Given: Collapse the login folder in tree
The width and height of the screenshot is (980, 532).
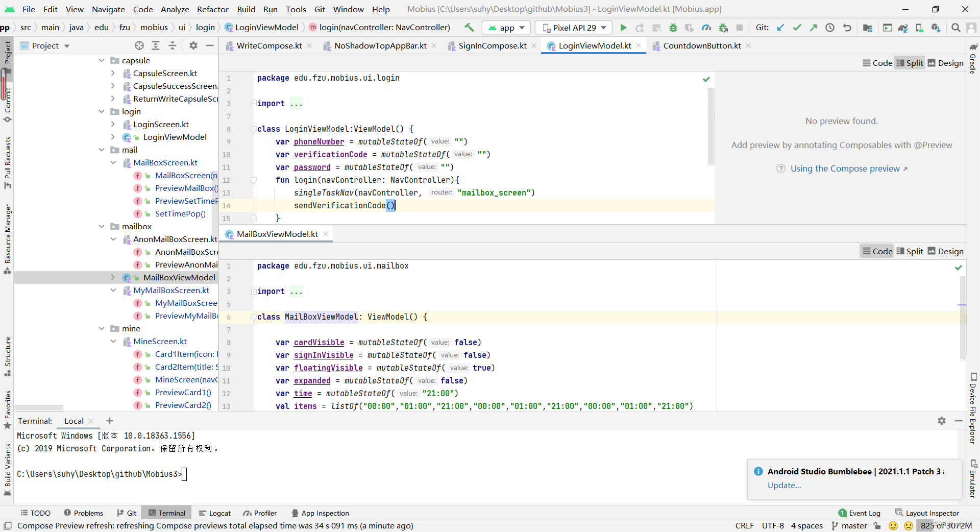Looking at the screenshot, I should click(x=102, y=111).
